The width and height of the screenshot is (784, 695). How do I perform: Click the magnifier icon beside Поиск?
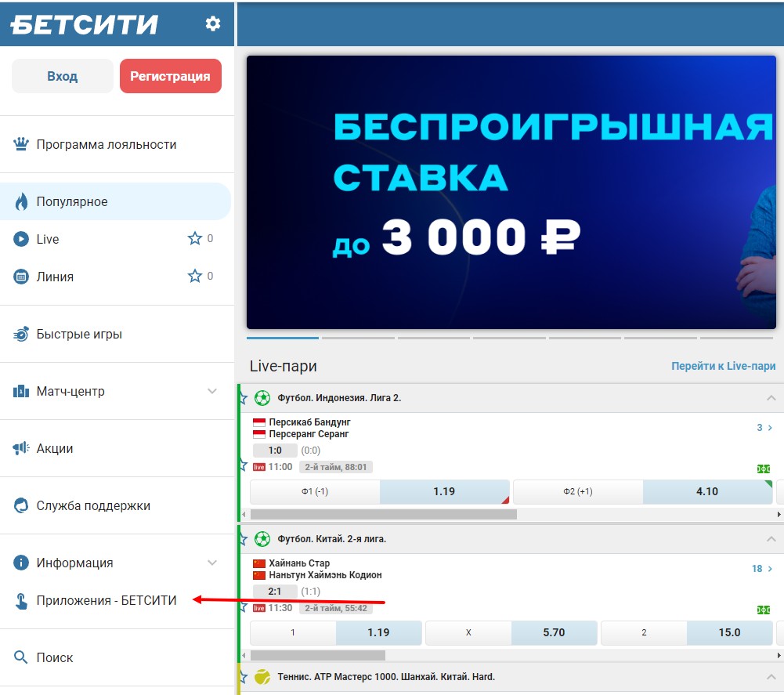[20, 657]
